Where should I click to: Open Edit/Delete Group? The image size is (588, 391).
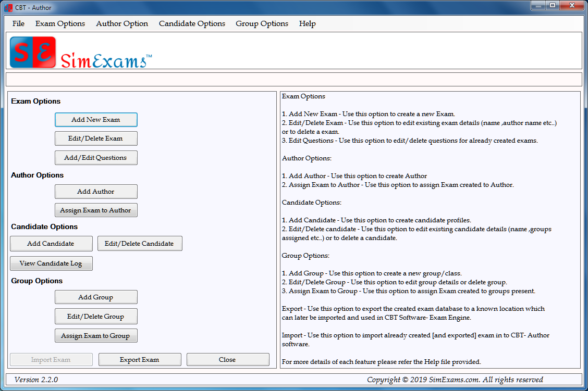click(x=96, y=317)
